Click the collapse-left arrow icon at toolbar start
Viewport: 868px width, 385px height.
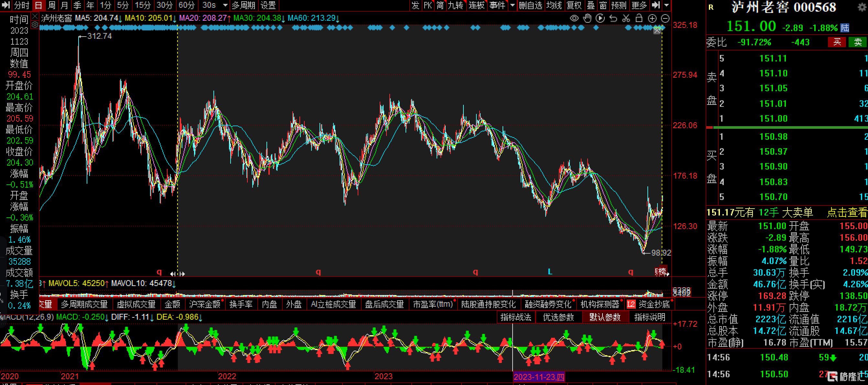tap(6, 5)
